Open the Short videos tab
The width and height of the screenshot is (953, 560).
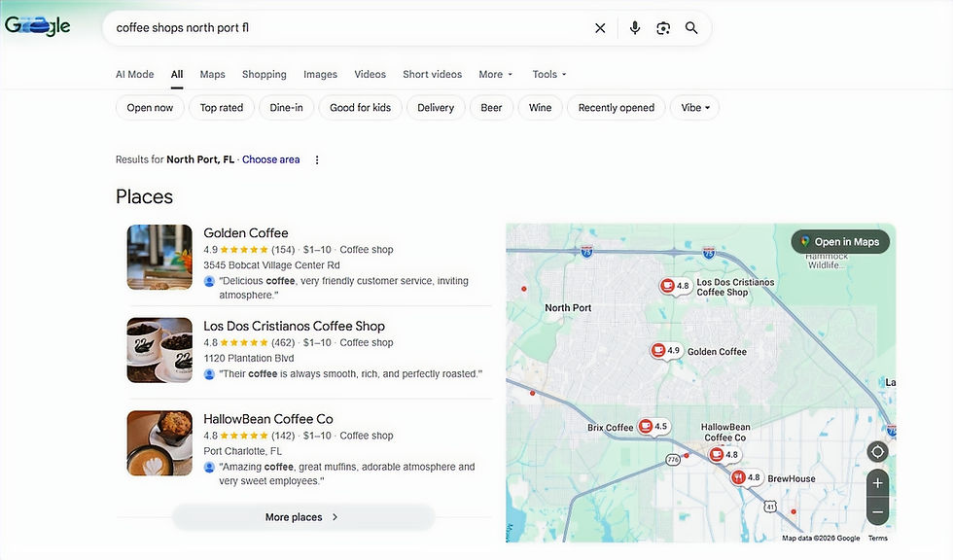[432, 74]
